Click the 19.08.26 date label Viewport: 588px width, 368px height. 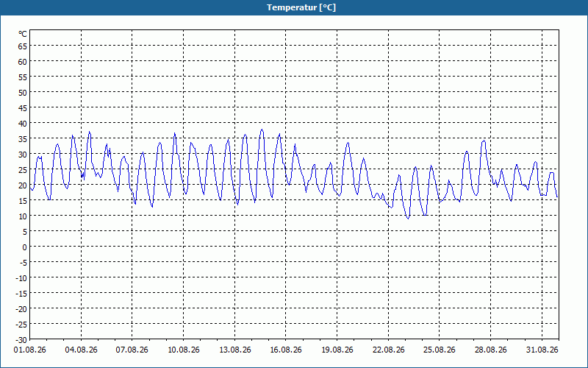pos(337,350)
